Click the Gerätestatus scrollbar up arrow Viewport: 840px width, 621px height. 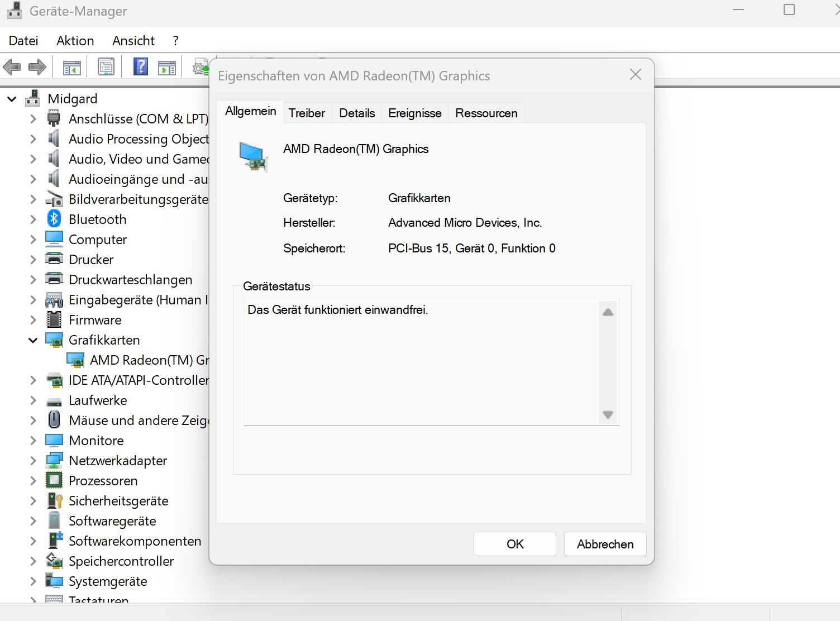pyautogui.click(x=608, y=312)
